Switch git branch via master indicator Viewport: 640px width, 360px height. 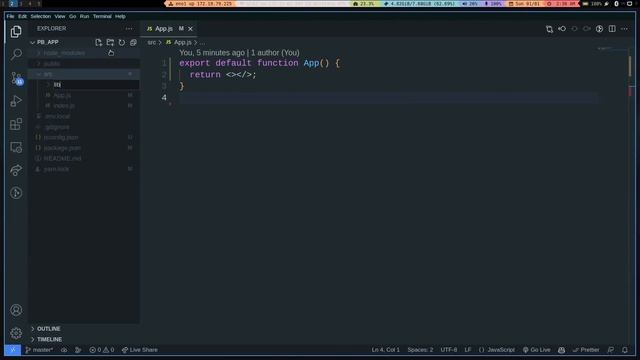(x=39, y=350)
